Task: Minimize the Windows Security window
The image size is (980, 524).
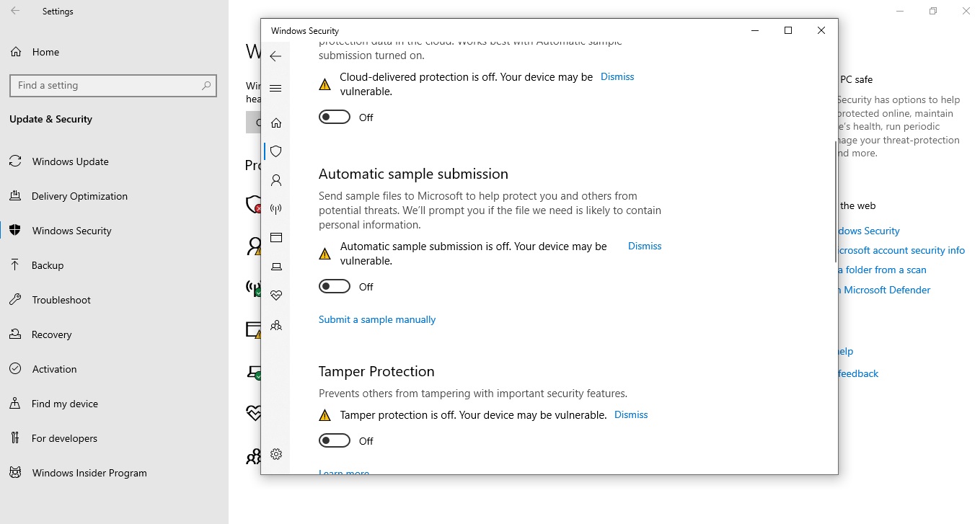Action: click(755, 30)
